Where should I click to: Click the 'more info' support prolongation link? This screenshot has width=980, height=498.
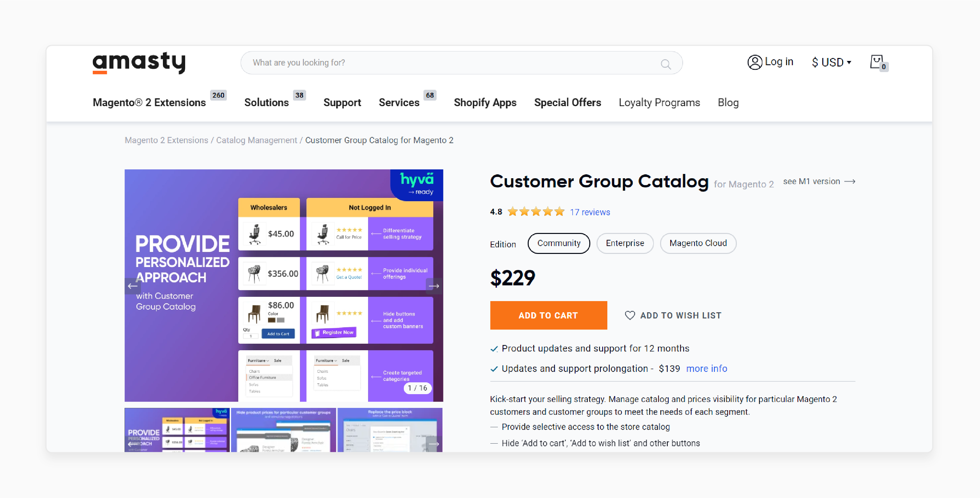(706, 368)
